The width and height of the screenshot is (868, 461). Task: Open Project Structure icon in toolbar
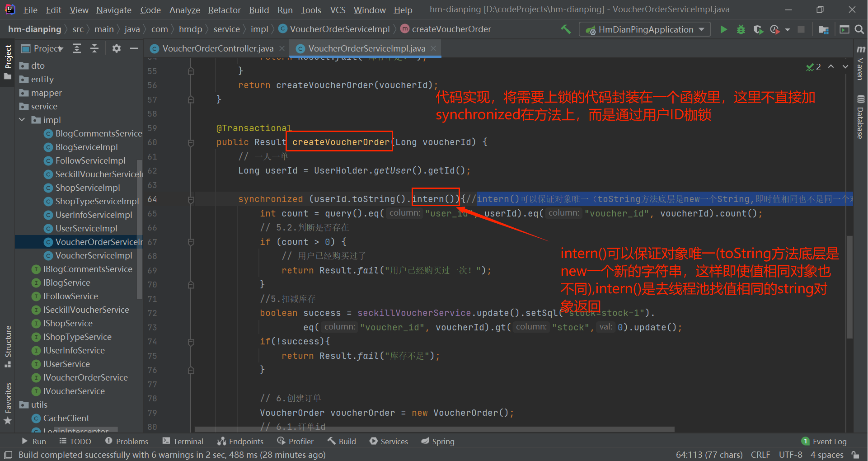coord(824,29)
